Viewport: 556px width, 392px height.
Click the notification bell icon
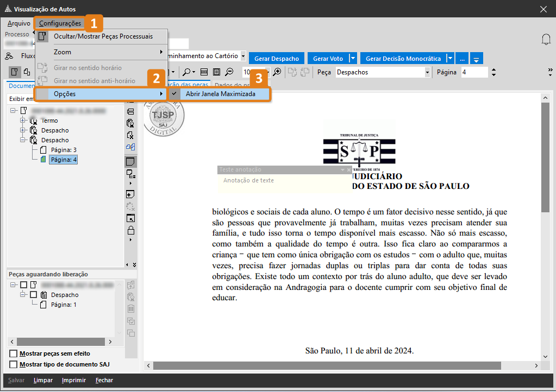[546, 39]
